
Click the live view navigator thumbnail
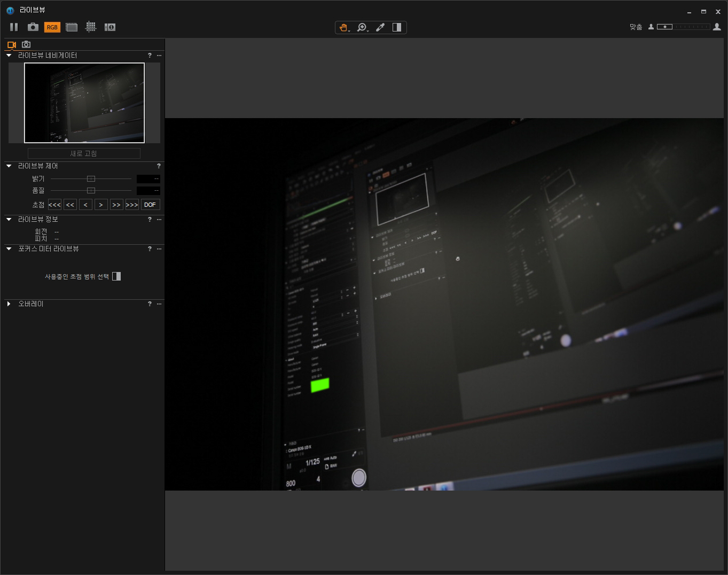coord(84,103)
